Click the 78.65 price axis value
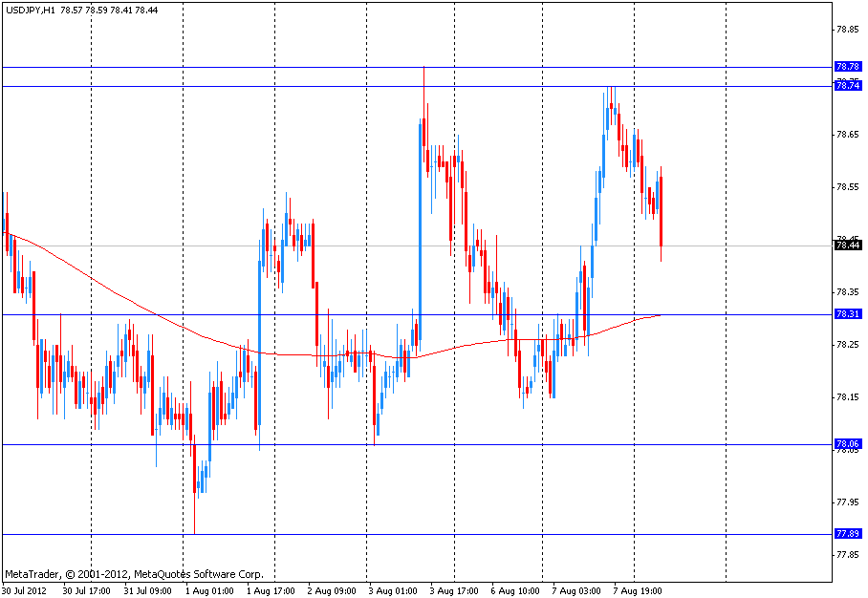Viewport: 868px width, 598px height. click(x=847, y=134)
